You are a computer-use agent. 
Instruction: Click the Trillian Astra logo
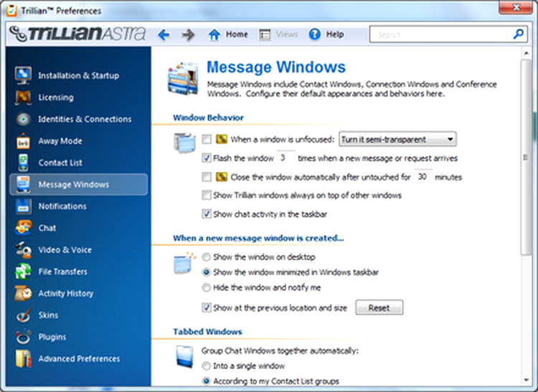(x=78, y=34)
